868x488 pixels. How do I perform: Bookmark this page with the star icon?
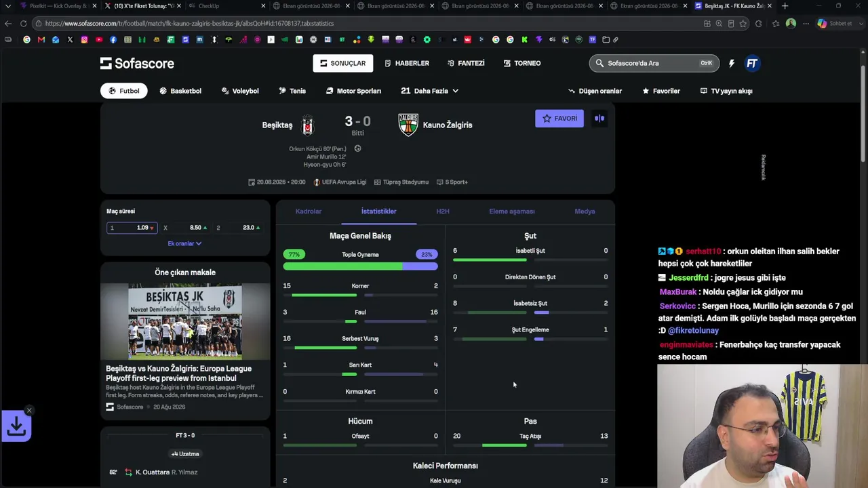[743, 23]
